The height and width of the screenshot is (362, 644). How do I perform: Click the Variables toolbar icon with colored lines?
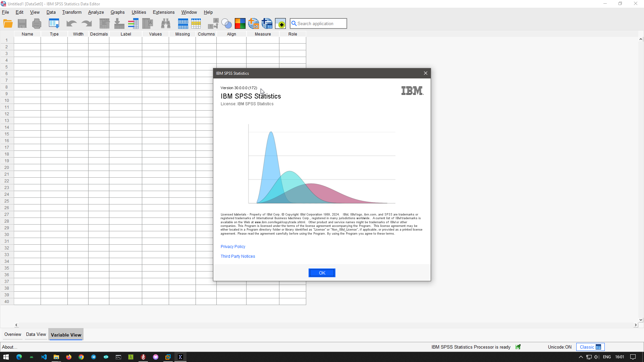133,23
